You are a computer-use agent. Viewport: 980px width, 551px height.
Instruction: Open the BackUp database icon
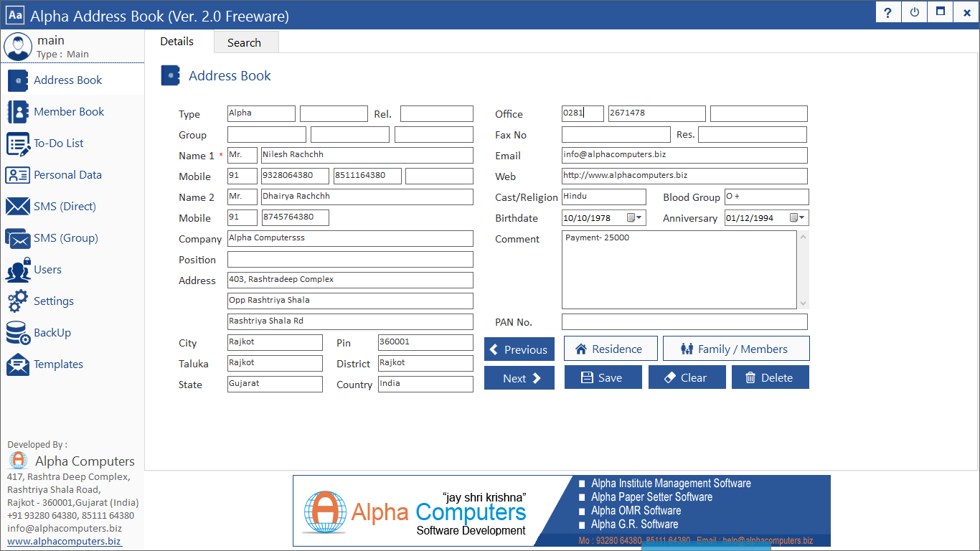(18, 333)
